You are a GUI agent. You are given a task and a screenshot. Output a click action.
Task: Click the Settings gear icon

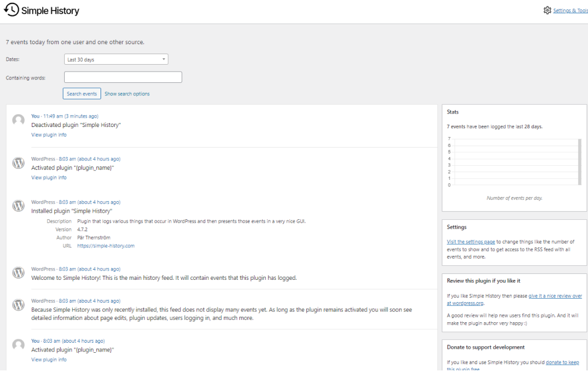(547, 11)
